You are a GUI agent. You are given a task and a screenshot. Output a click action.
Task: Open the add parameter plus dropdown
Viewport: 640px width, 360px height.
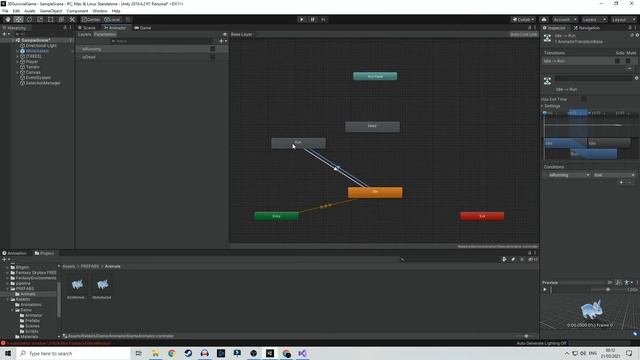222,41
